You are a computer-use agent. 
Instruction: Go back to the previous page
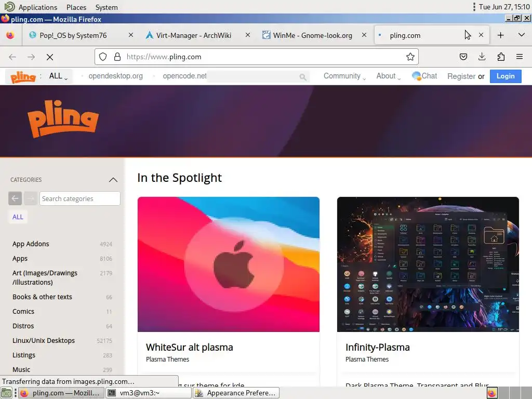point(12,57)
